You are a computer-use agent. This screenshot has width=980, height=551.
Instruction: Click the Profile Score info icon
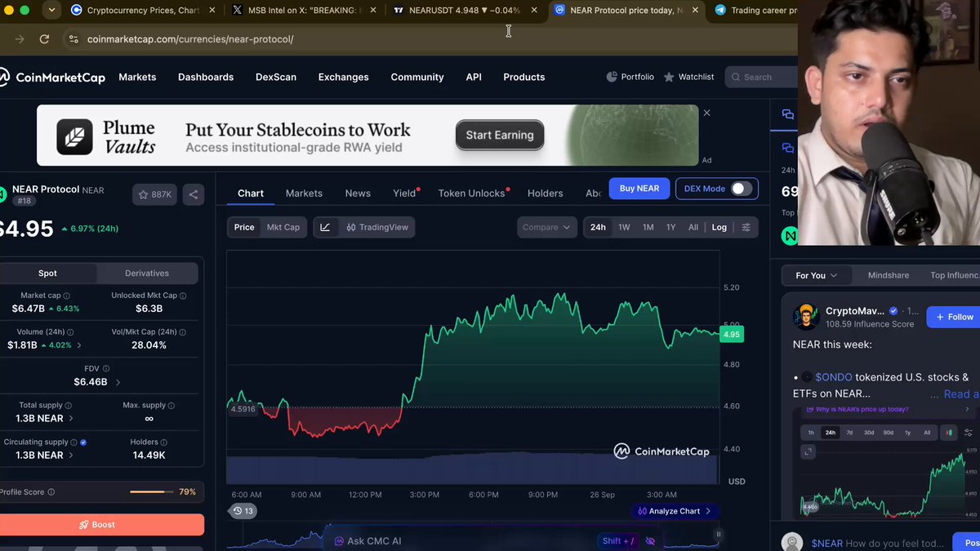(51, 492)
